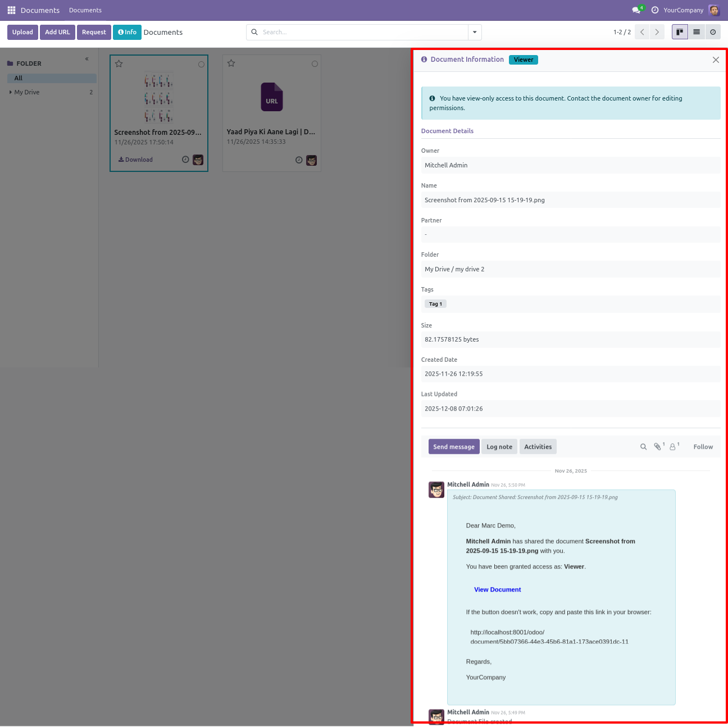
Task: Star the Screenshot document as favorite
Action: coord(119,64)
